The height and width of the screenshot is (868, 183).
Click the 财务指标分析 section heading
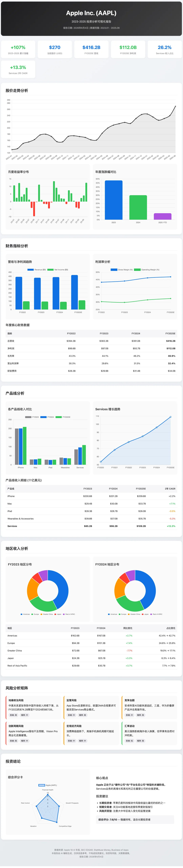click(x=17, y=246)
